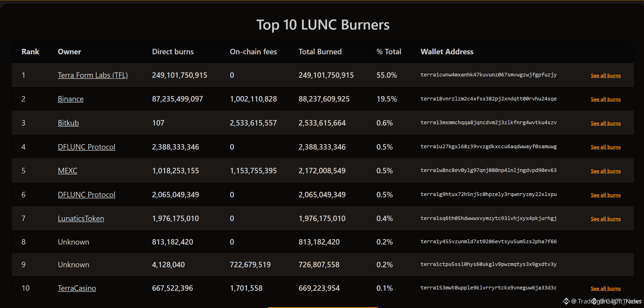Viewport: 644px width, 308px height.
Task: Open the Terra Form Labs (TFL) owner link
Action: click(x=93, y=75)
